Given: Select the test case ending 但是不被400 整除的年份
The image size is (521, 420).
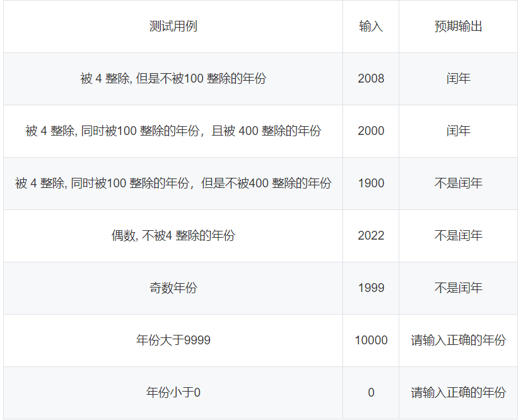Looking at the screenshot, I should 173,184.
